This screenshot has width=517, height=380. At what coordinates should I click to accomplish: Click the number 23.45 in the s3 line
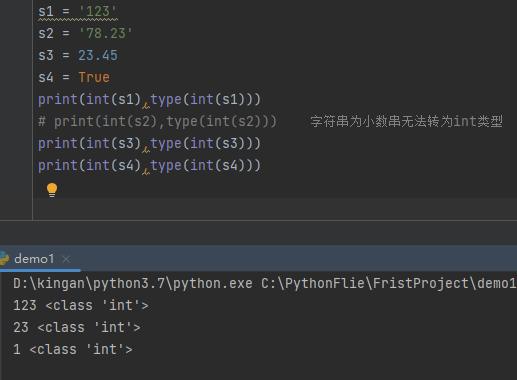[x=98, y=55]
